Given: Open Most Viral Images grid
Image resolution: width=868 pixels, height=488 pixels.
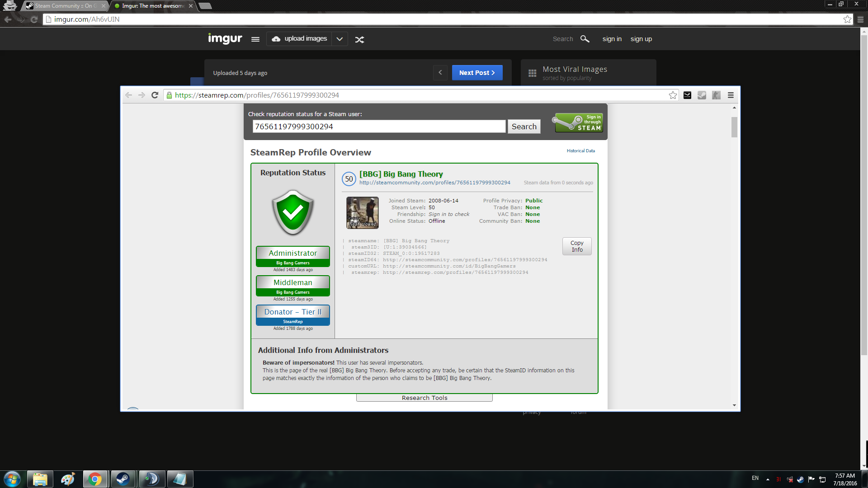Looking at the screenshot, I should (533, 73).
